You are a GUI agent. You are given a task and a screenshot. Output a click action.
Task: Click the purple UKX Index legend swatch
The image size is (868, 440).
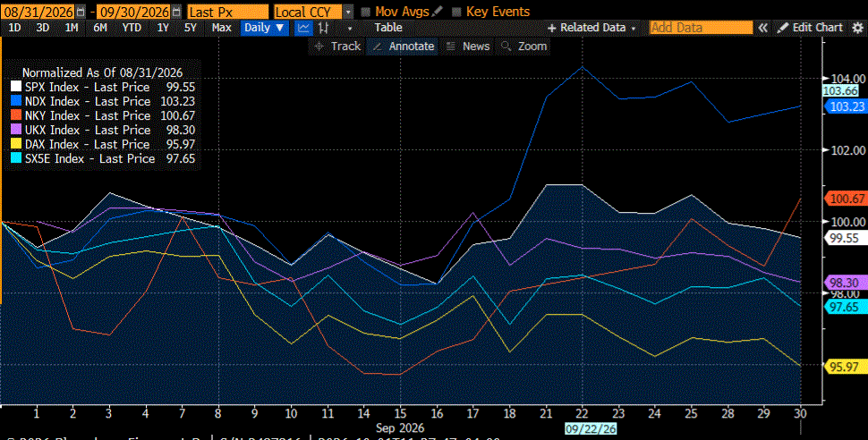point(16,130)
